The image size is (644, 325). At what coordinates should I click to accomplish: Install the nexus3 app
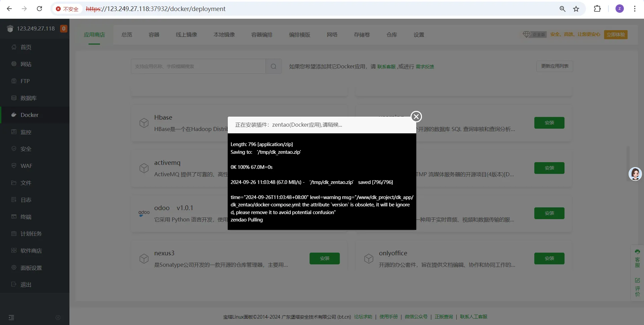(x=325, y=258)
